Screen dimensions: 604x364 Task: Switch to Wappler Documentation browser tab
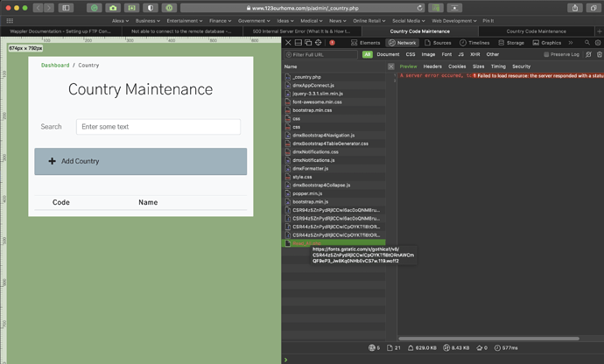[61, 31]
